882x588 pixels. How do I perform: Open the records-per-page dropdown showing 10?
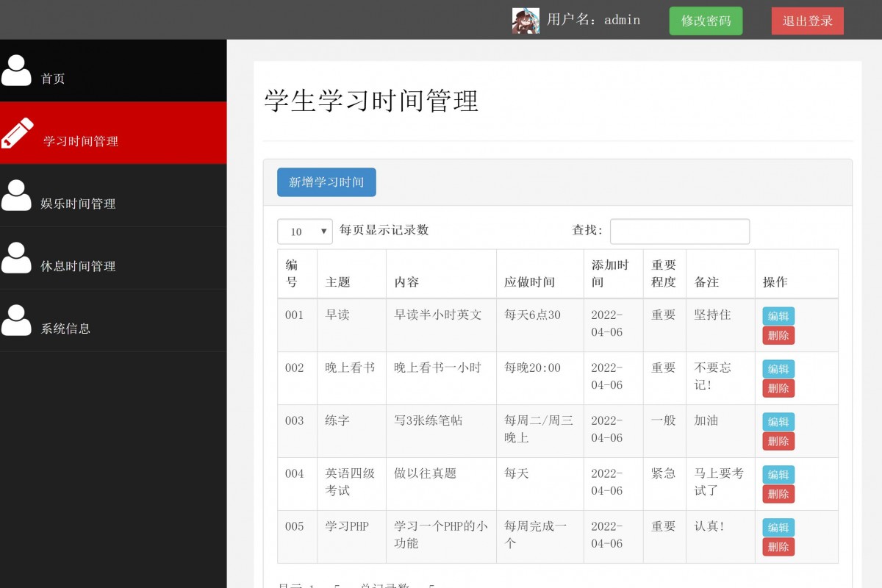click(x=304, y=232)
